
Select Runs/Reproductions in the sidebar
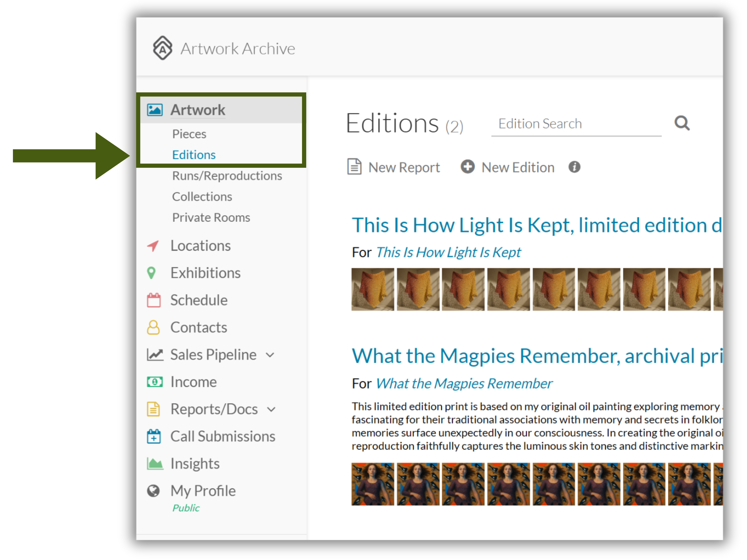coord(227,176)
